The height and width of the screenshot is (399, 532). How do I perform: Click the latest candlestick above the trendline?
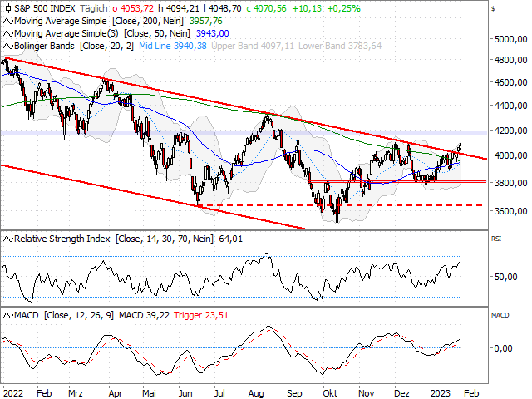click(460, 147)
